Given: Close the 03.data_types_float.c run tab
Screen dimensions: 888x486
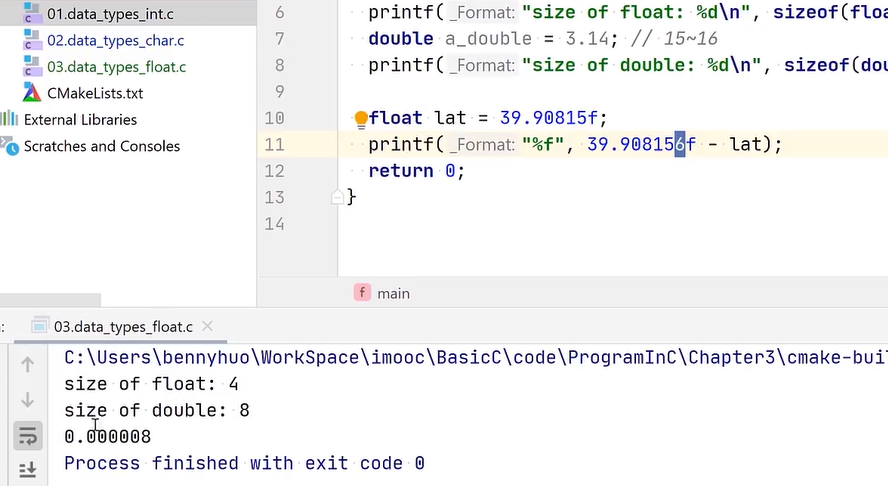Looking at the screenshot, I should point(207,326).
